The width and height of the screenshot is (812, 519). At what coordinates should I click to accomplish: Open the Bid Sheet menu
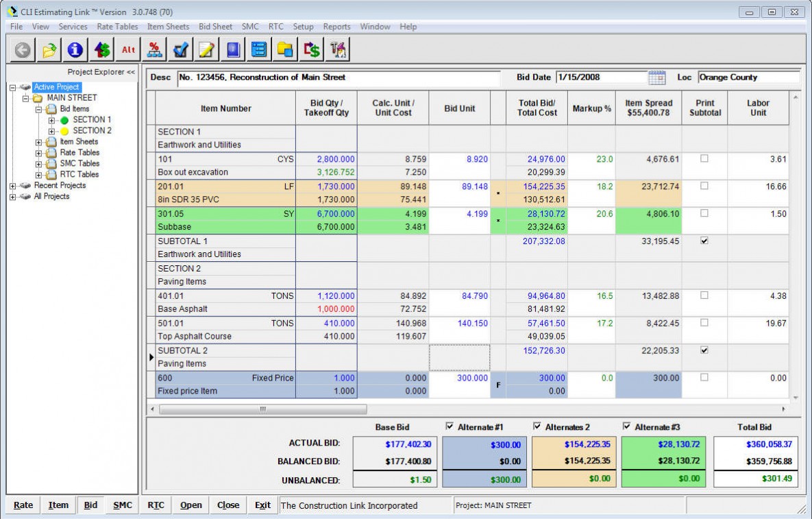(215, 27)
